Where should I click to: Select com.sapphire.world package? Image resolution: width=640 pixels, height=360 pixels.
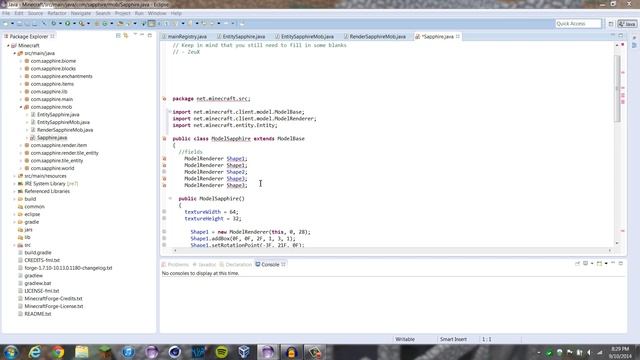coord(52,168)
